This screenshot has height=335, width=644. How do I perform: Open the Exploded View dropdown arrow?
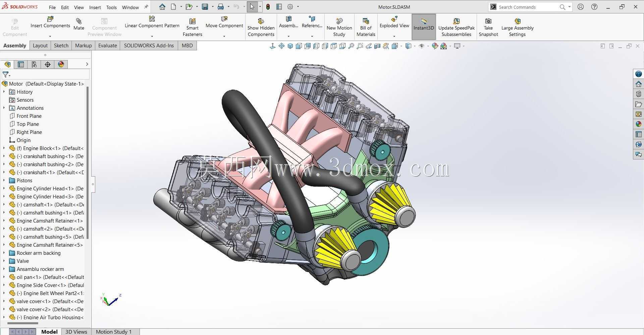(x=394, y=36)
